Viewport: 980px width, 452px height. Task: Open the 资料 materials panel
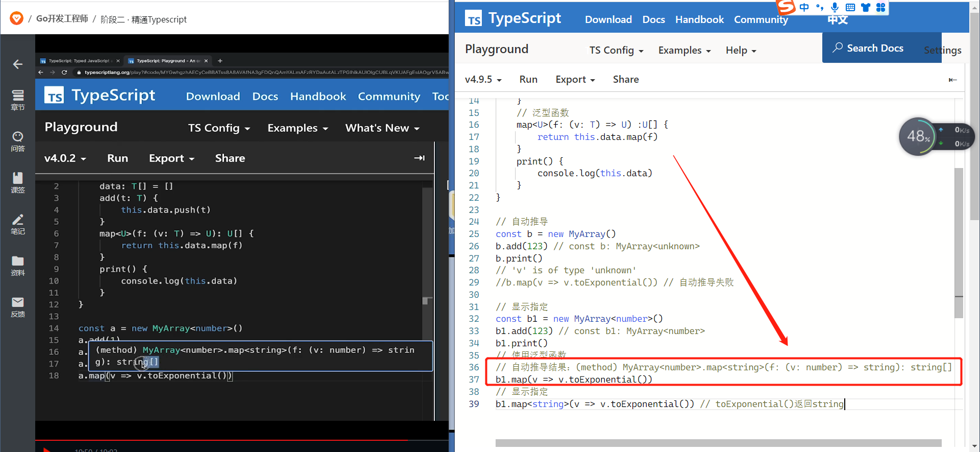click(18, 266)
